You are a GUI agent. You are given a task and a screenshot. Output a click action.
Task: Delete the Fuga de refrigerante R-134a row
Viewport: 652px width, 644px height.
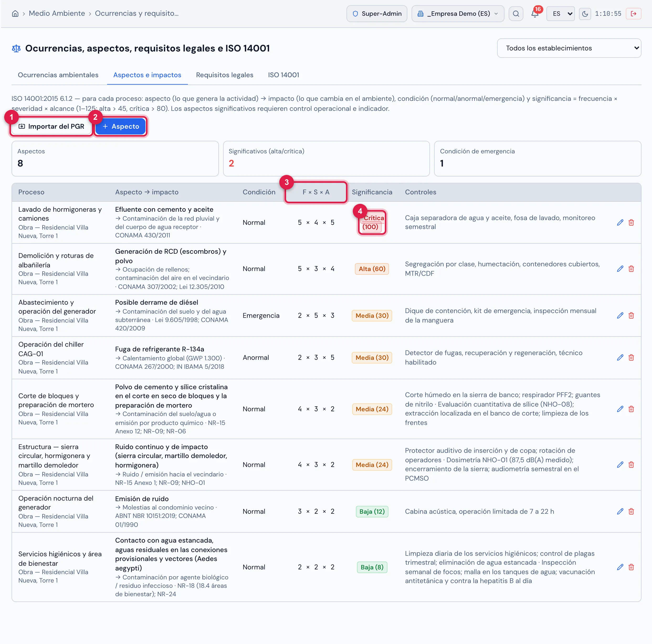tap(631, 357)
